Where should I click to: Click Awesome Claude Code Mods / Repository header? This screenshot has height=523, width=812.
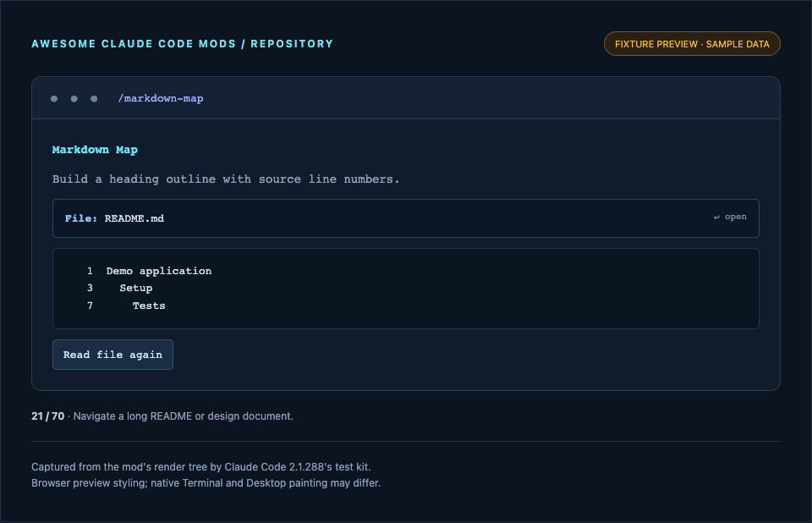click(183, 44)
